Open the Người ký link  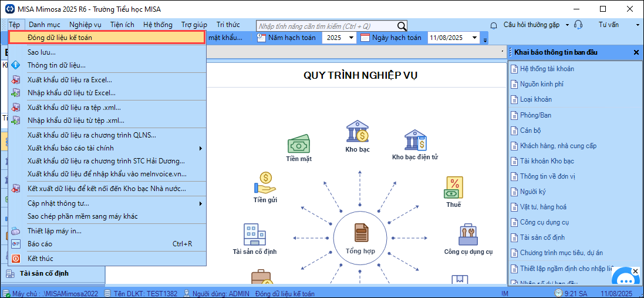coord(532,192)
